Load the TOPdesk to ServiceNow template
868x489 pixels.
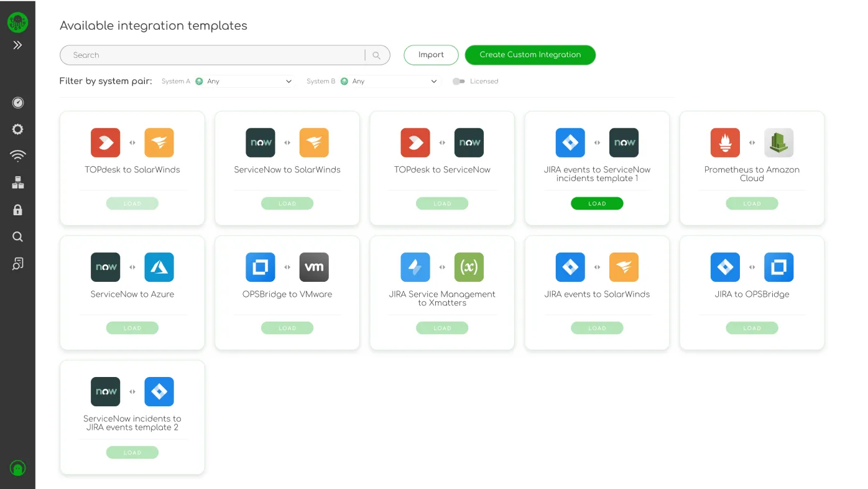tap(442, 203)
